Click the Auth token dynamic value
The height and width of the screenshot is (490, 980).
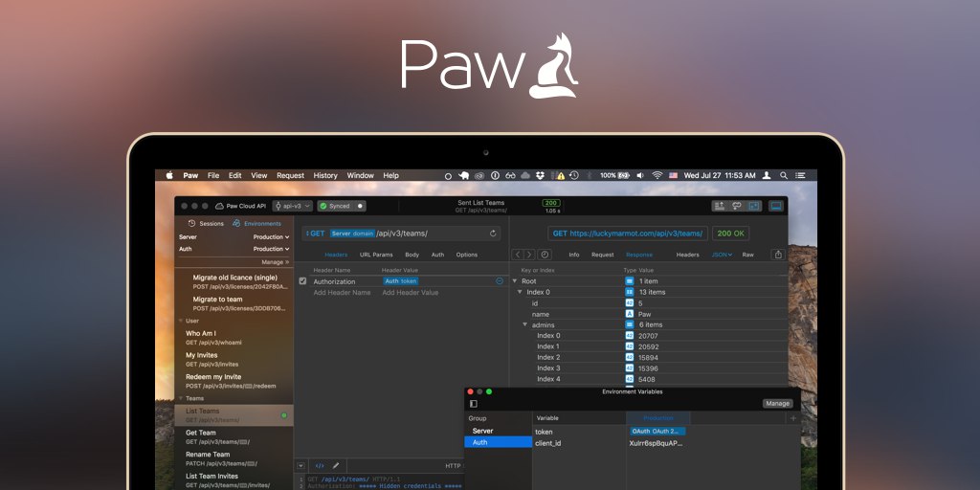(x=401, y=281)
